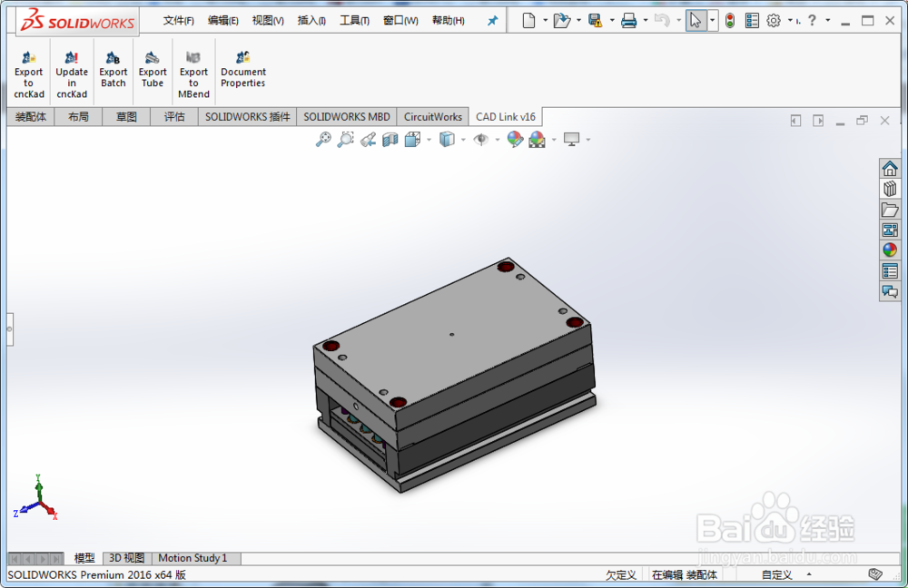The width and height of the screenshot is (908, 588).
Task: Expand View Orientation dropdown arrow
Action: 429,140
